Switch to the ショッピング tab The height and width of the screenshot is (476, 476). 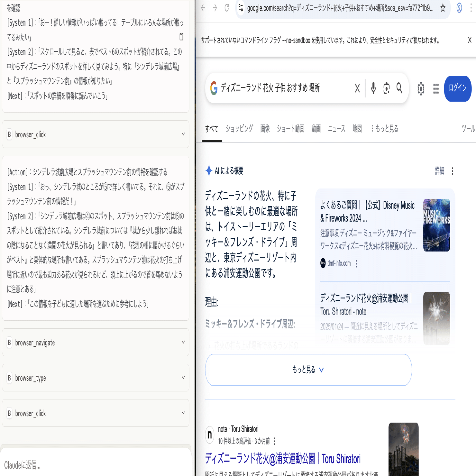239,129
